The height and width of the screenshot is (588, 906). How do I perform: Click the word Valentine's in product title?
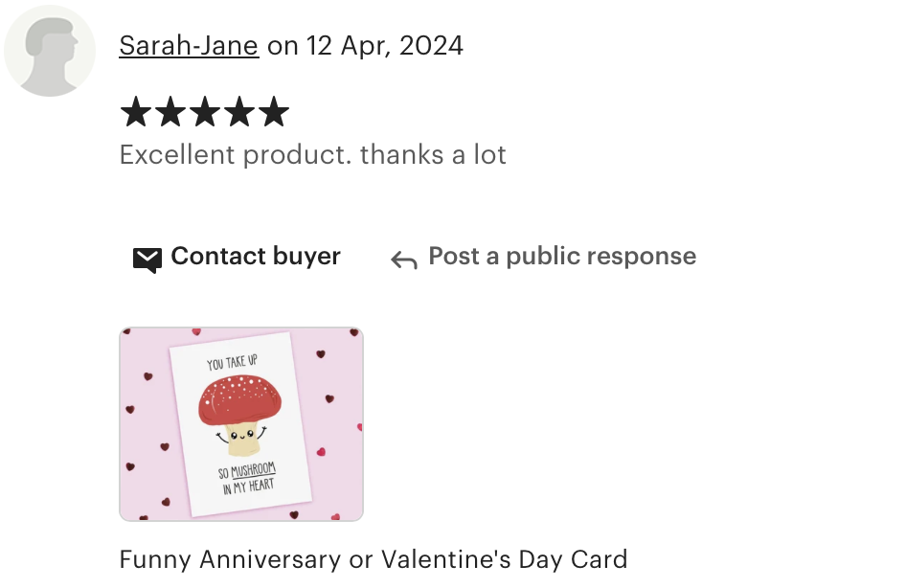445,559
